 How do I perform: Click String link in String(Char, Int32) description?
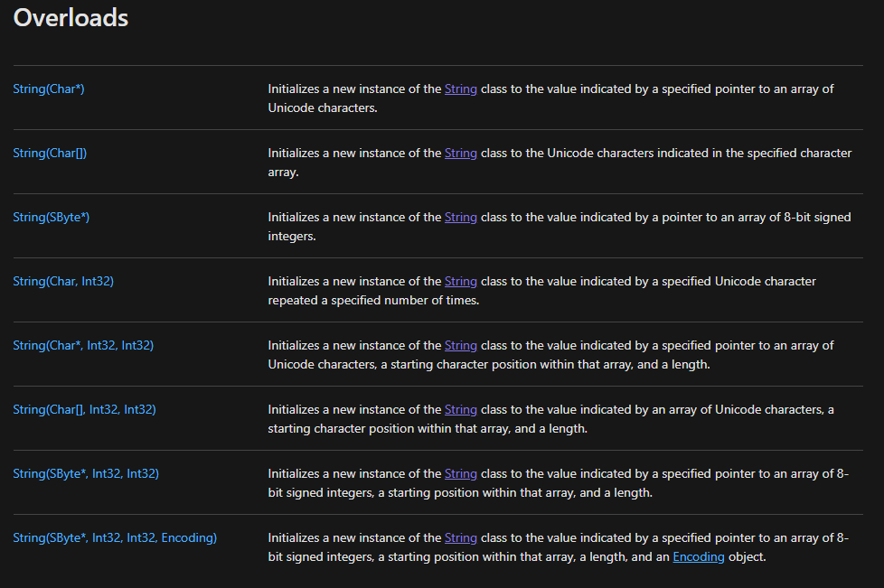point(461,282)
